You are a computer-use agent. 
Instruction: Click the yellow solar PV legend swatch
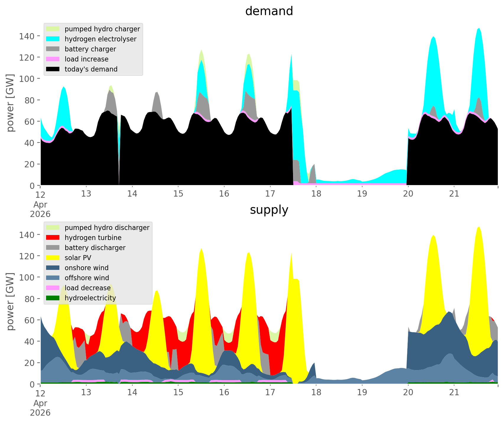coord(53,258)
